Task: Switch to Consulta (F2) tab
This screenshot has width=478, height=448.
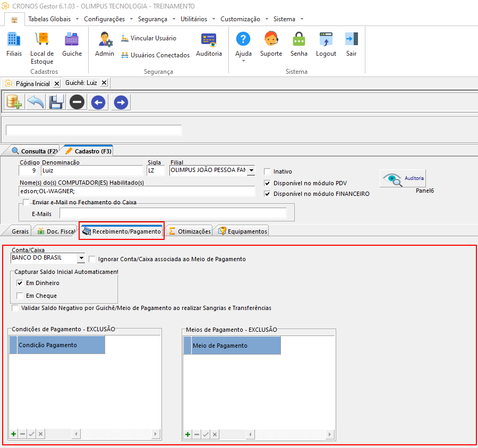Action: coord(35,151)
